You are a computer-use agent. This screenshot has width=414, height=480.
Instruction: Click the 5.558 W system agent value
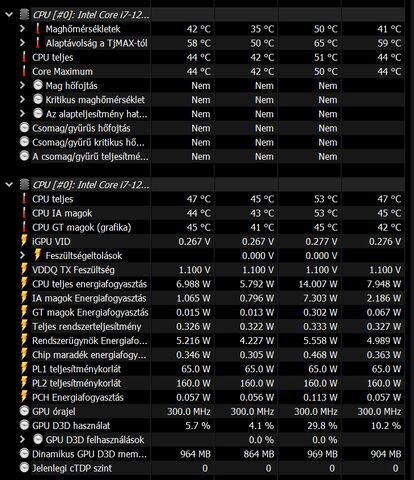320,341
